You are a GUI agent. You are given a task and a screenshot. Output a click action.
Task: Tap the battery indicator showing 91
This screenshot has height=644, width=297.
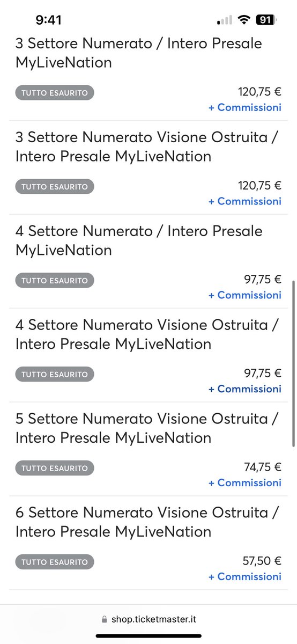click(x=266, y=20)
